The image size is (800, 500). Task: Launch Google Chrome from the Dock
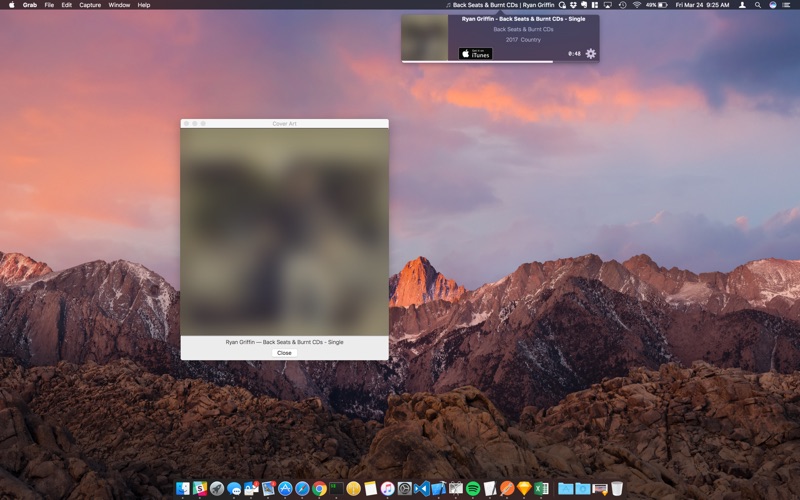click(319, 488)
